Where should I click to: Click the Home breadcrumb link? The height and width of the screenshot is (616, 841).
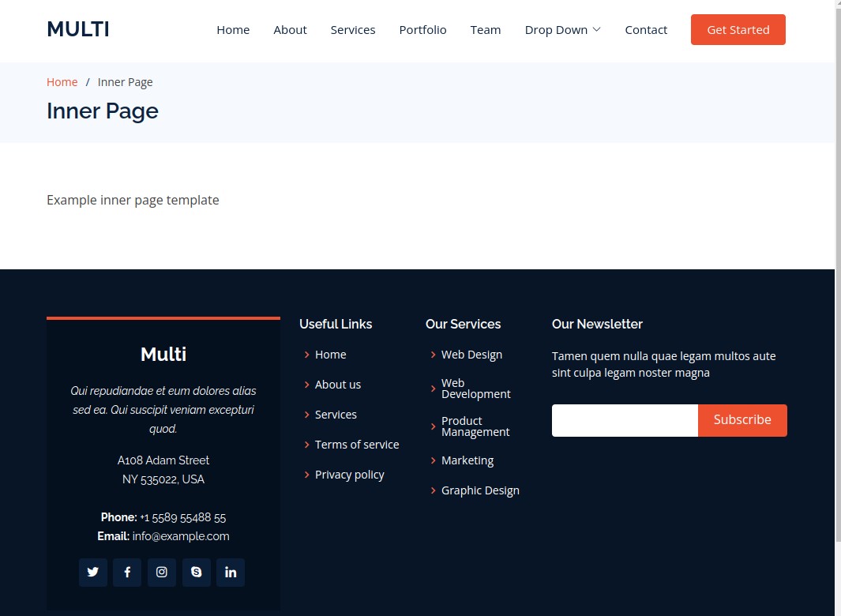[x=62, y=82]
